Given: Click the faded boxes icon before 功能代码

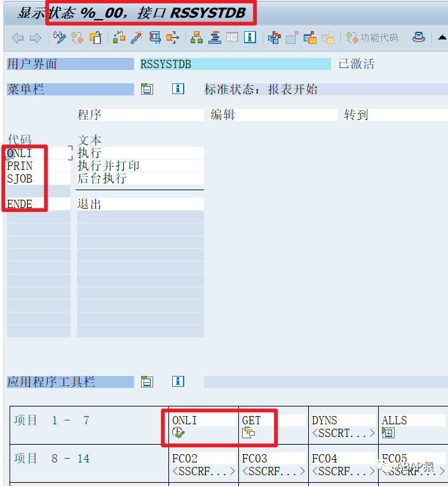Looking at the screenshot, I should coord(328,38).
